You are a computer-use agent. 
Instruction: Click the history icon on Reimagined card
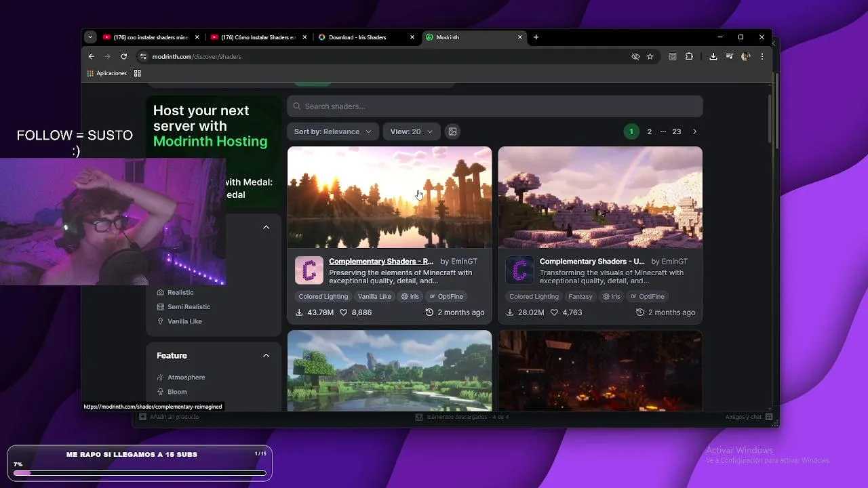(429, 312)
